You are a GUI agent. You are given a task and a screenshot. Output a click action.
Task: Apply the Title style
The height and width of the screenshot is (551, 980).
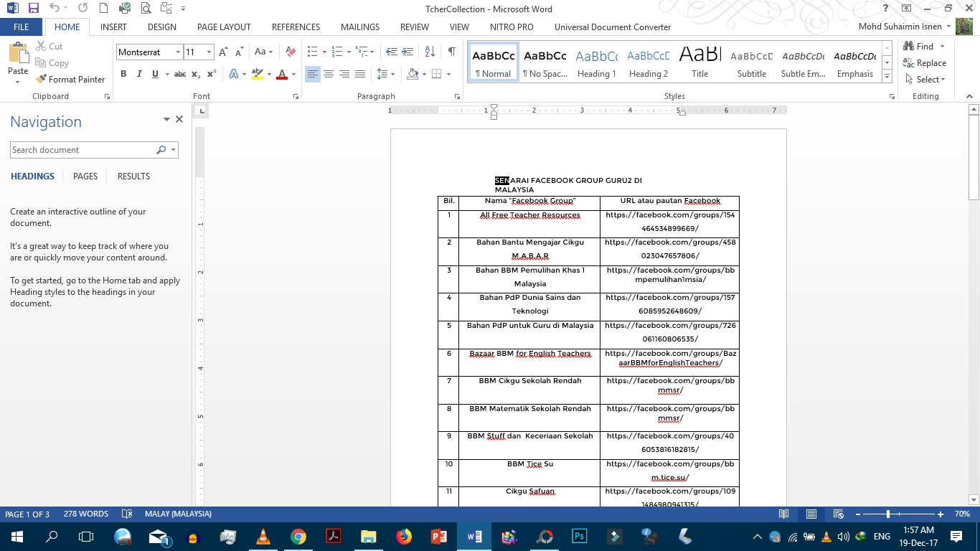(699, 63)
